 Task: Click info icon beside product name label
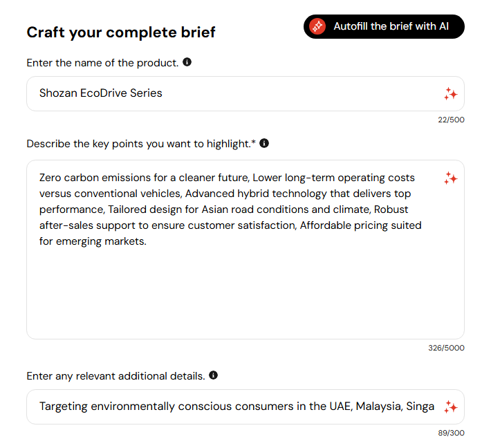pyautogui.click(x=187, y=62)
